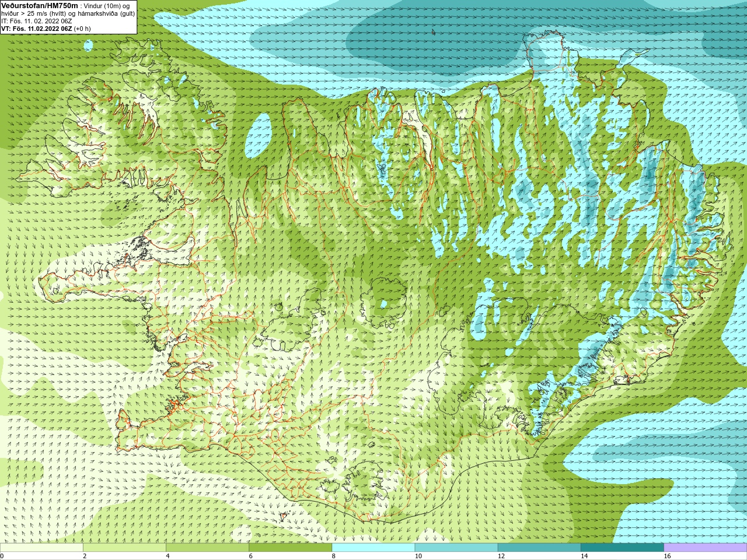This screenshot has height=560, width=747.
Task: Click the 12–14 m/s teal legend swatch
Action: pos(539,548)
